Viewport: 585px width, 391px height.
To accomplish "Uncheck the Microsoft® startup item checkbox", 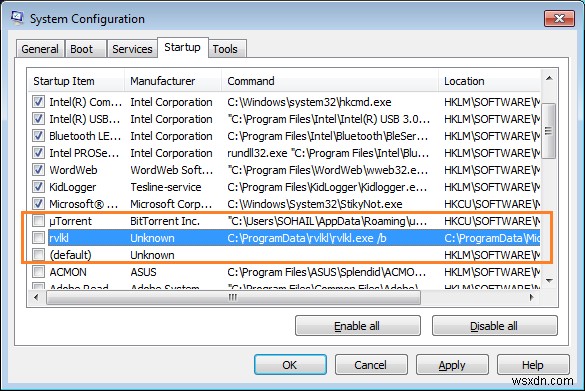I will pos(38,204).
